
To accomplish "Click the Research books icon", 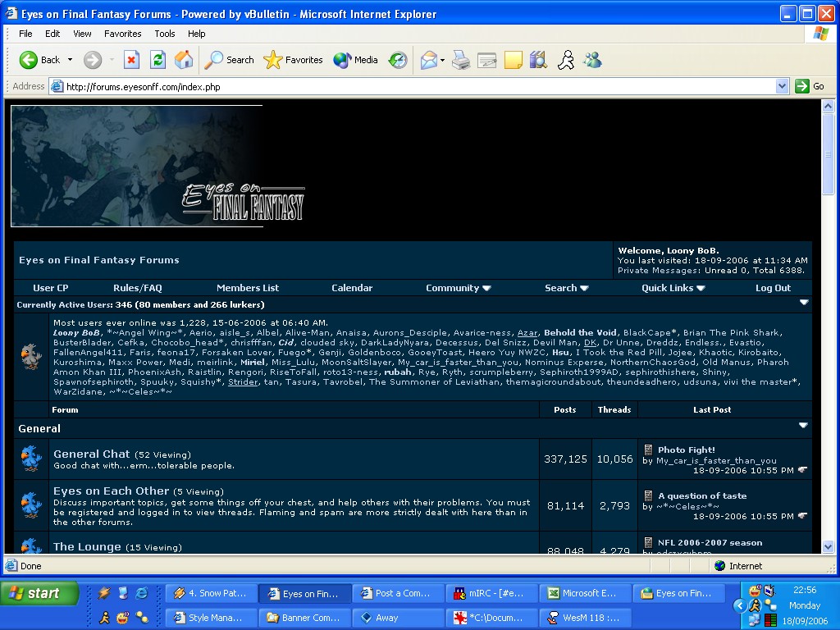I will click(538, 60).
